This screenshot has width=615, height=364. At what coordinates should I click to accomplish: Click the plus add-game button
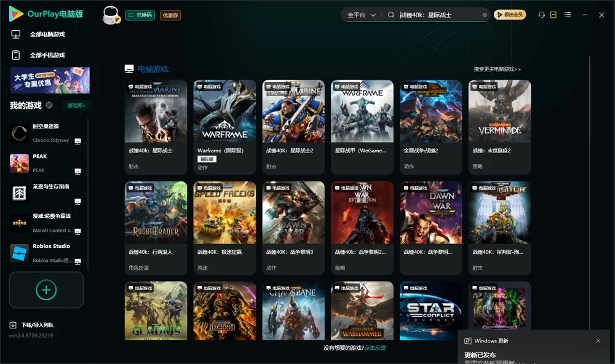[x=46, y=290]
